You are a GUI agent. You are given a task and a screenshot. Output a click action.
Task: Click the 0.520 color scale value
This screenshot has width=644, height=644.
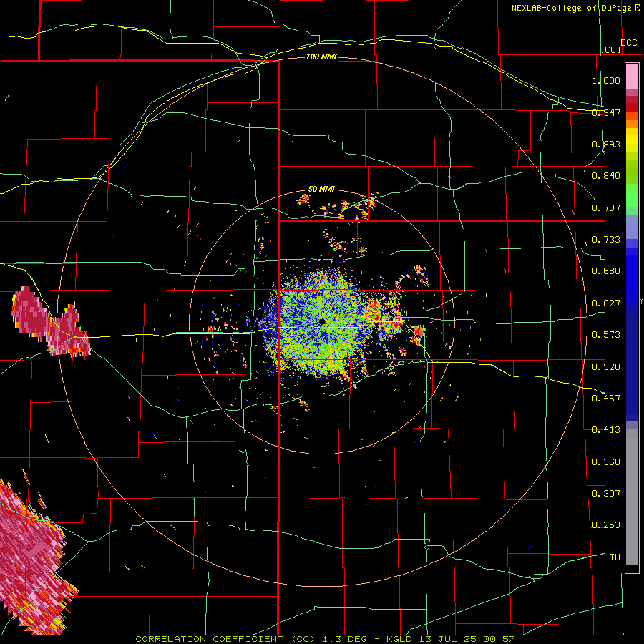[606, 367]
